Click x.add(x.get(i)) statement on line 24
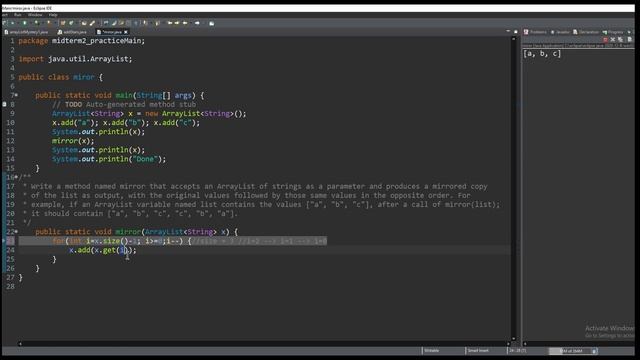 click(x=103, y=250)
